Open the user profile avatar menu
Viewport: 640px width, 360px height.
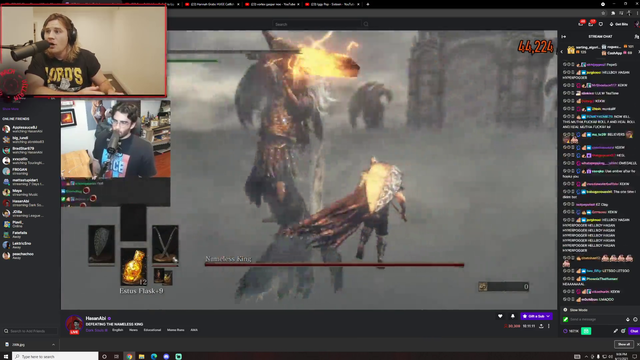[x=637, y=24]
